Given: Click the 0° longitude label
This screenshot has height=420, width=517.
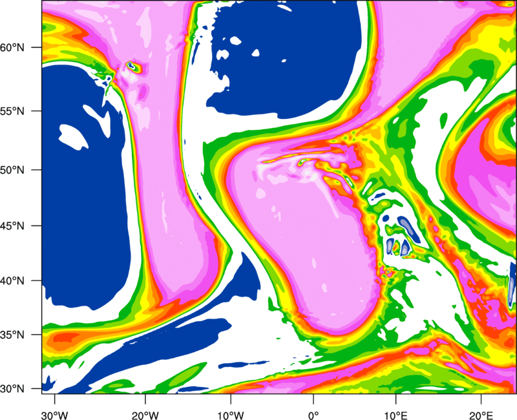Looking at the screenshot, I should click(x=313, y=415).
